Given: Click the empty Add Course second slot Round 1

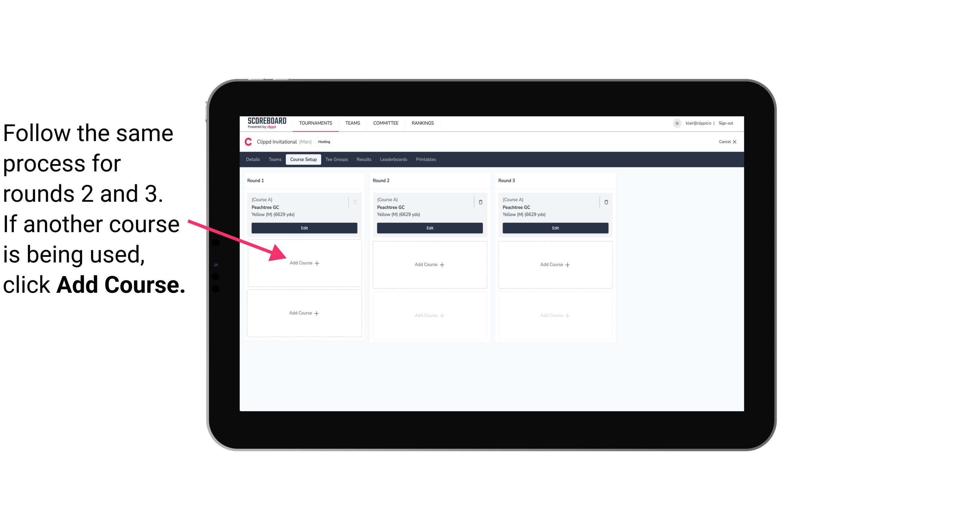Looking at the screenshot, I should (x=304, y=313).
